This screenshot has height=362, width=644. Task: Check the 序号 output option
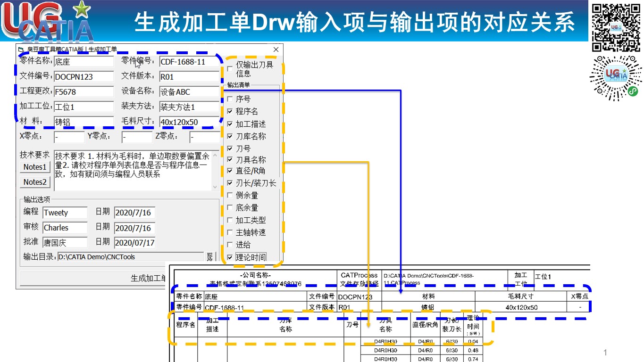(230, 99)
